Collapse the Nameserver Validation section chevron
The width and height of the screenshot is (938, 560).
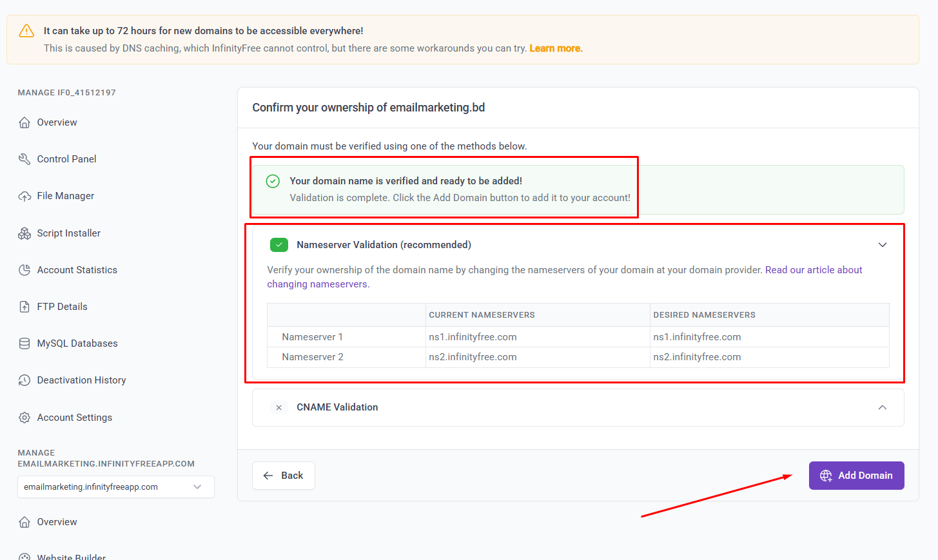883,245
